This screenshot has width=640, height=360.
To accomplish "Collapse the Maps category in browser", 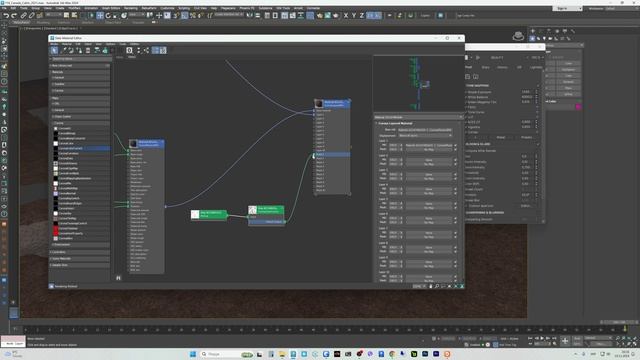I will pyautogui.click(x=80, y=98).
